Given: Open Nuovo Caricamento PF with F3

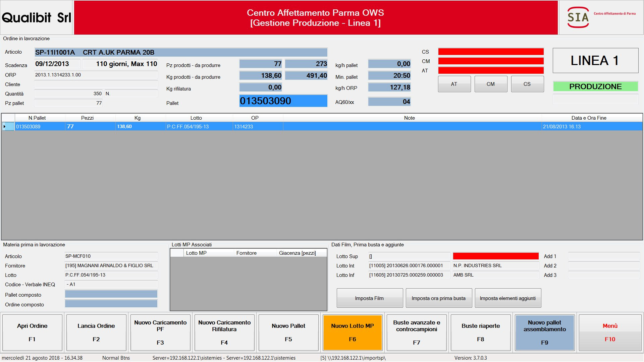Looking at the screenshot, I should (x=160, y=332).
